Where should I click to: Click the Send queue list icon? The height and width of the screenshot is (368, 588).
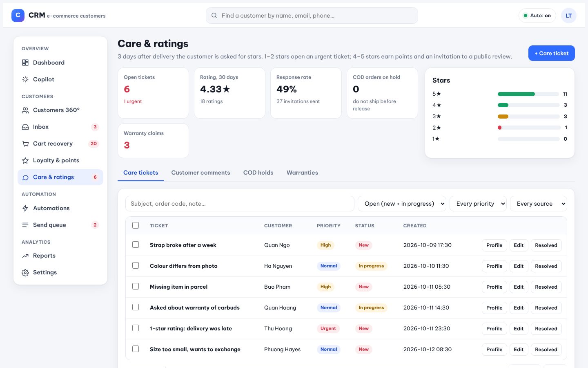(x=25, y=225)
